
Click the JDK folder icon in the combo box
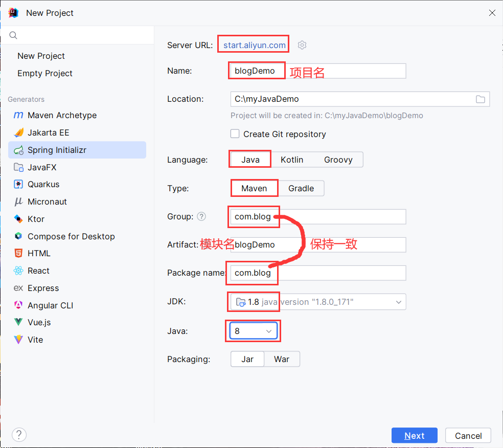coord(241,302)
